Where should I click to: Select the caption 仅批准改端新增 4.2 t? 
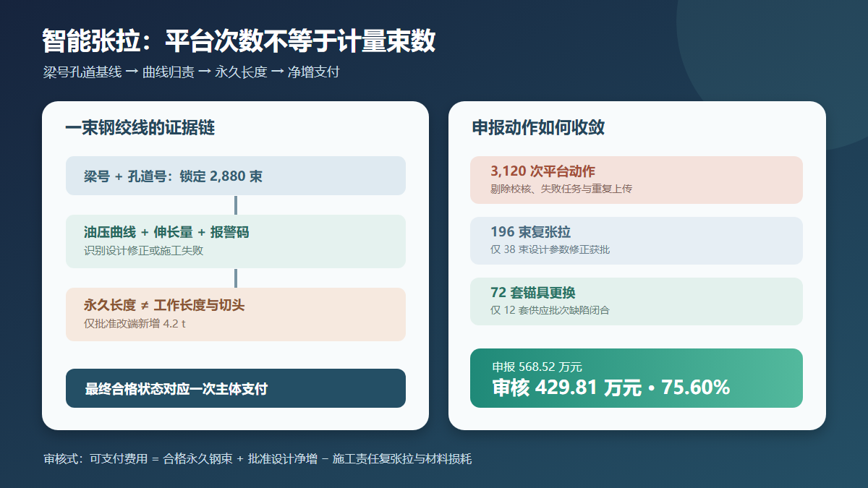click(135, 324)
